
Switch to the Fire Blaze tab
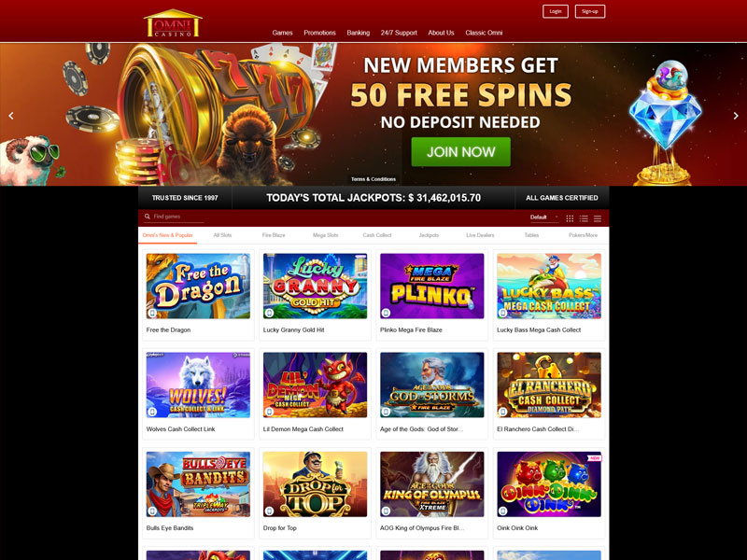point(274,235)
